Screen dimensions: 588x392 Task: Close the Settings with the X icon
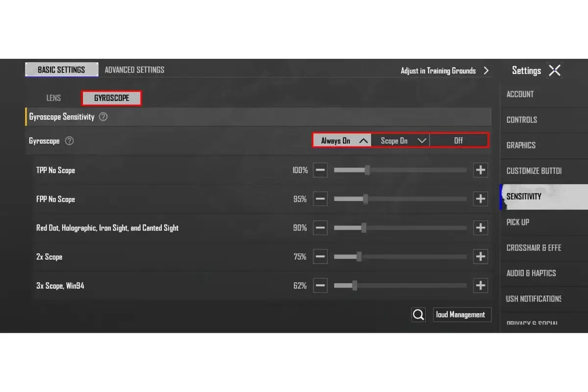tap(554, 71)
